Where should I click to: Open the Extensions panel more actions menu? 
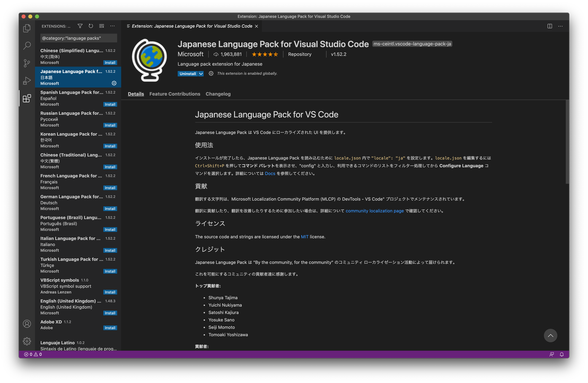(112, 26)
